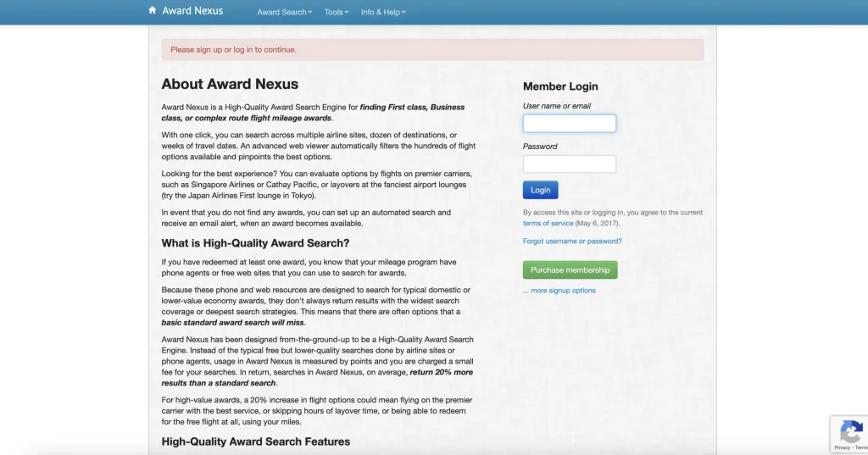Click the '(May 6, 2017)' date text

598,224
